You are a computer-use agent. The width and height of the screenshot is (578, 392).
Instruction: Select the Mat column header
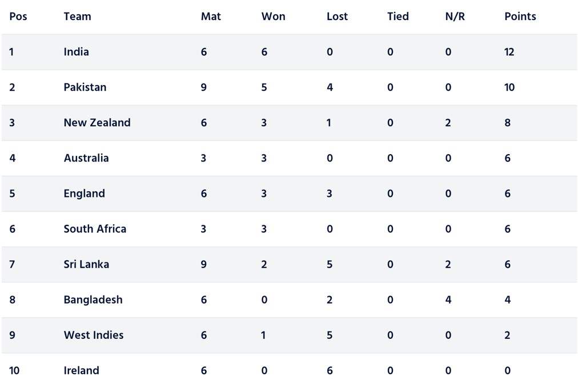click(211, 17)
